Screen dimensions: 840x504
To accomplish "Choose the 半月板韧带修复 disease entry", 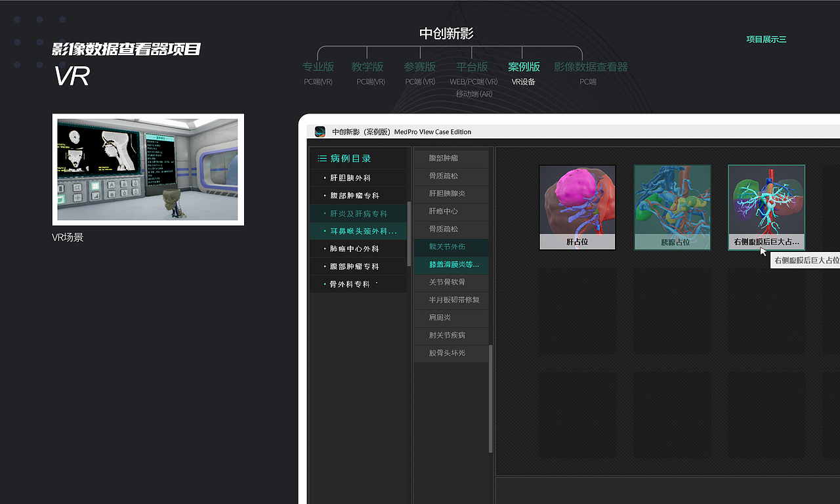I will click(451, 300).
